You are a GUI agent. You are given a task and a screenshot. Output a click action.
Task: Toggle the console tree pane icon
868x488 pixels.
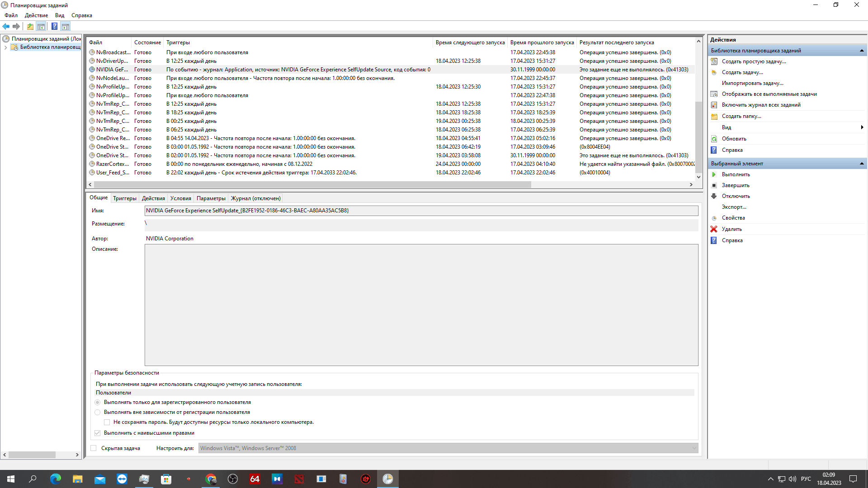pos(41,27)
